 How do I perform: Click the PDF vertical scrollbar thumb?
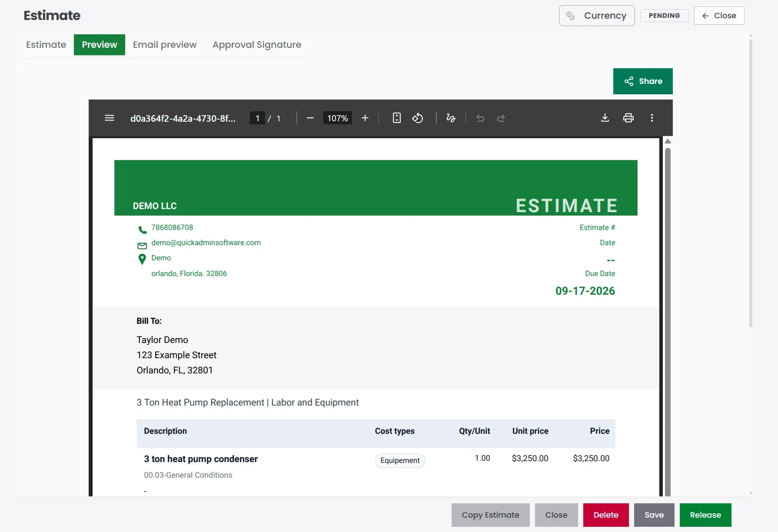(668, 322)
